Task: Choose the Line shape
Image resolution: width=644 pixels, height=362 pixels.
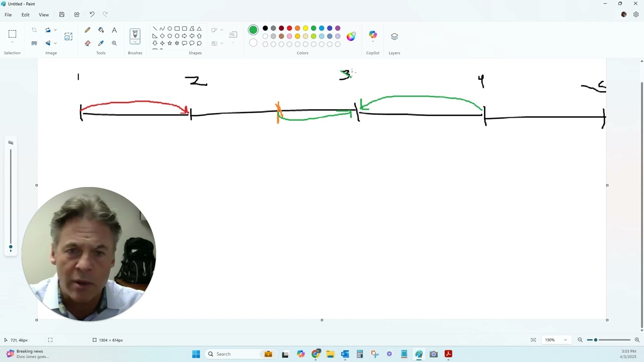Action: pyautogui.click(x=154, y=29)
